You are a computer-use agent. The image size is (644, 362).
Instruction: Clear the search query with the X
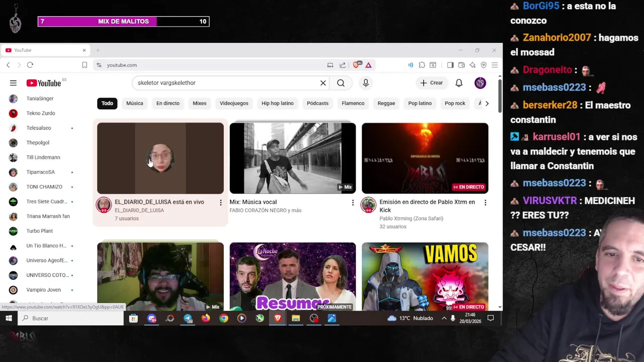click(323, 83)
